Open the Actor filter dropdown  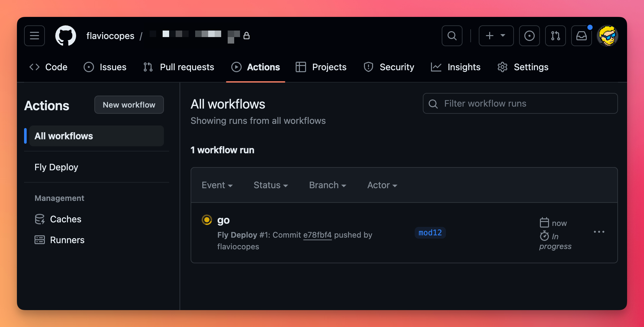[382, 185]
